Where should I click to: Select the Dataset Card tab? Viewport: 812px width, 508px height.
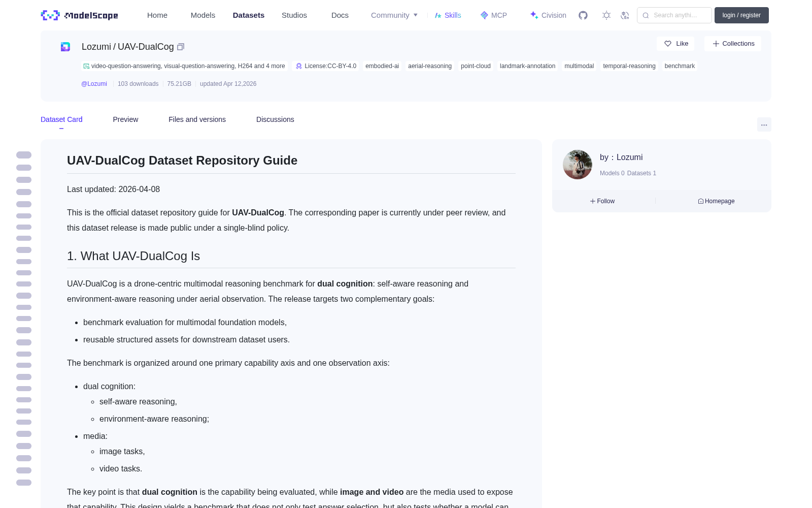click(x=61, y=119)
